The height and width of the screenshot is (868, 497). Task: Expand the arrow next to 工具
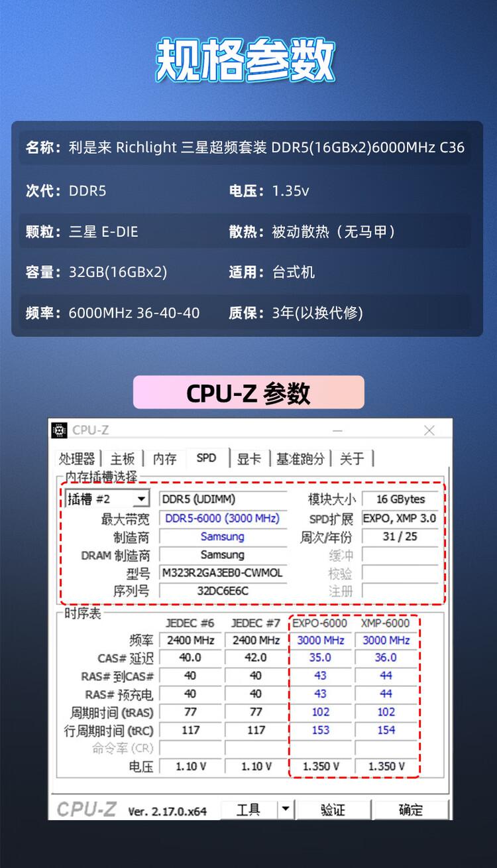click(x=285, y=810)
